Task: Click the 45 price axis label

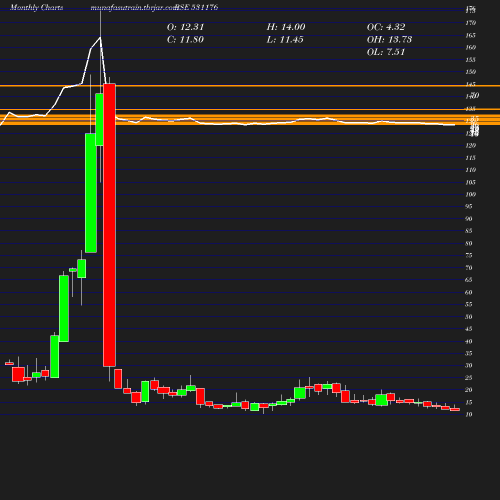Action: 469,329
